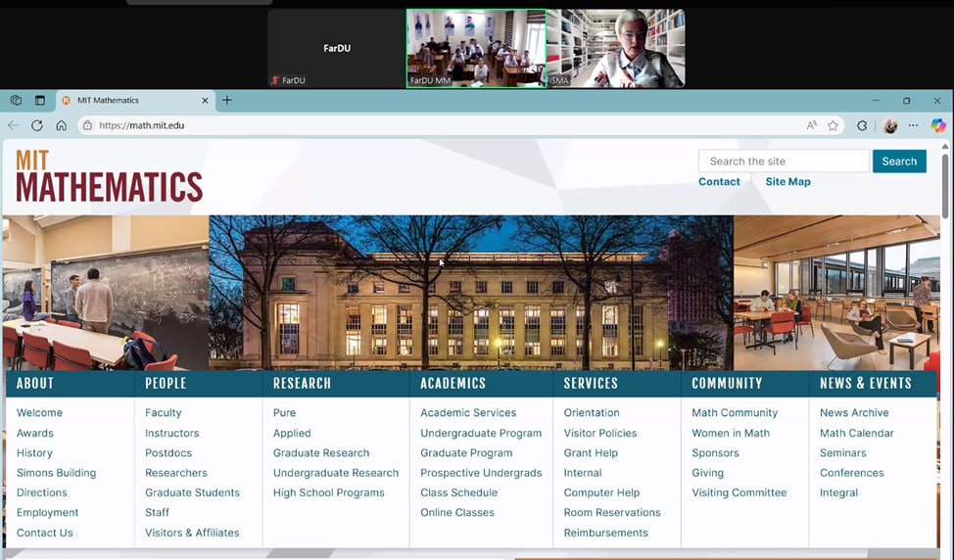Open Settings and more ellipsis menu

point(913,125)
